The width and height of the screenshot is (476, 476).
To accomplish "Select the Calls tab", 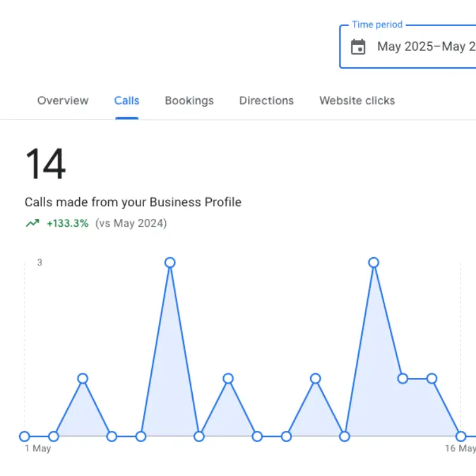I will point(126,101).
